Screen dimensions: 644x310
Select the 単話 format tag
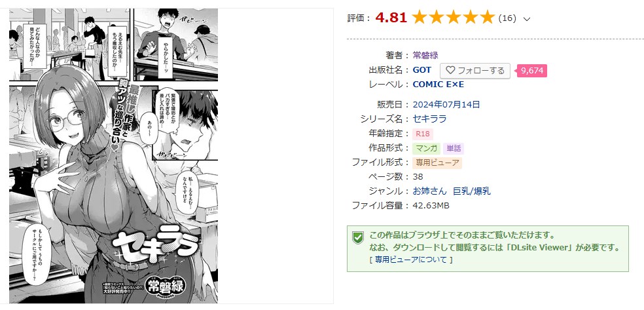pyautogui.click(x=453, y=148)
